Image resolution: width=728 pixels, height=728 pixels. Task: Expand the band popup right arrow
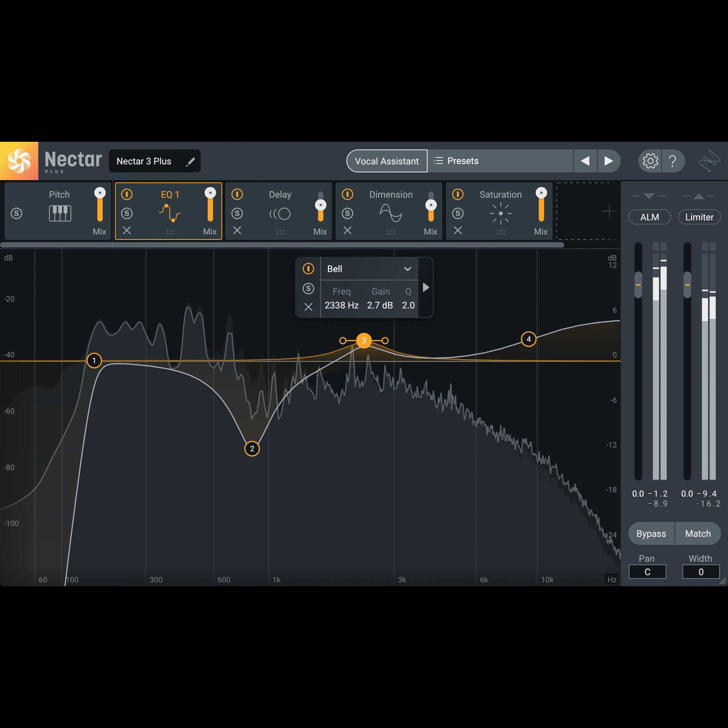[426, 287]
